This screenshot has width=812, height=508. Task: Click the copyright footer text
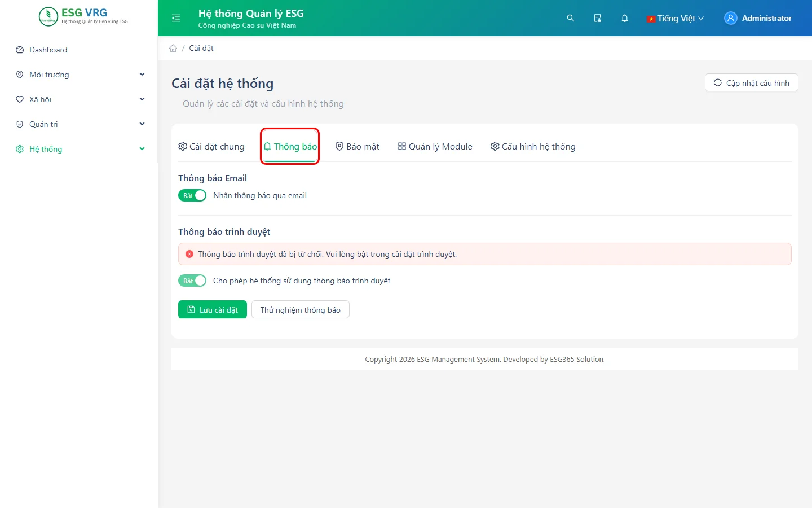point(485,359)
